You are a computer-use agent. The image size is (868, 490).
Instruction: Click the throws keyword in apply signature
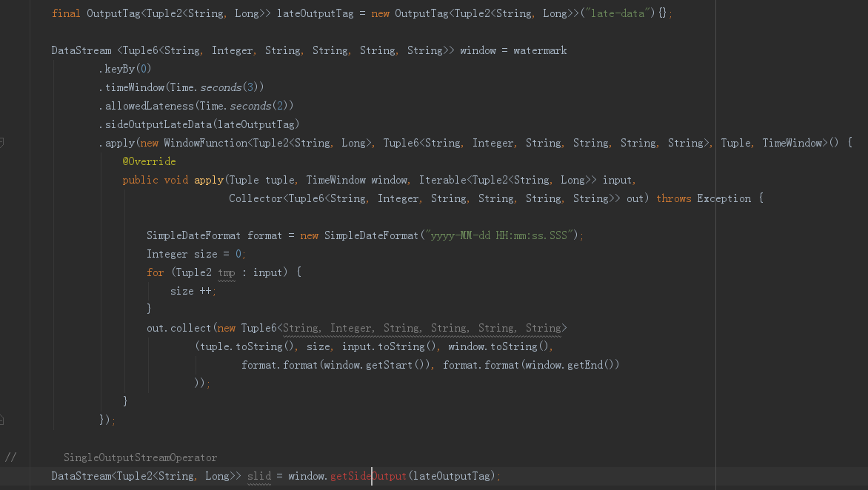tap(673, 198)
